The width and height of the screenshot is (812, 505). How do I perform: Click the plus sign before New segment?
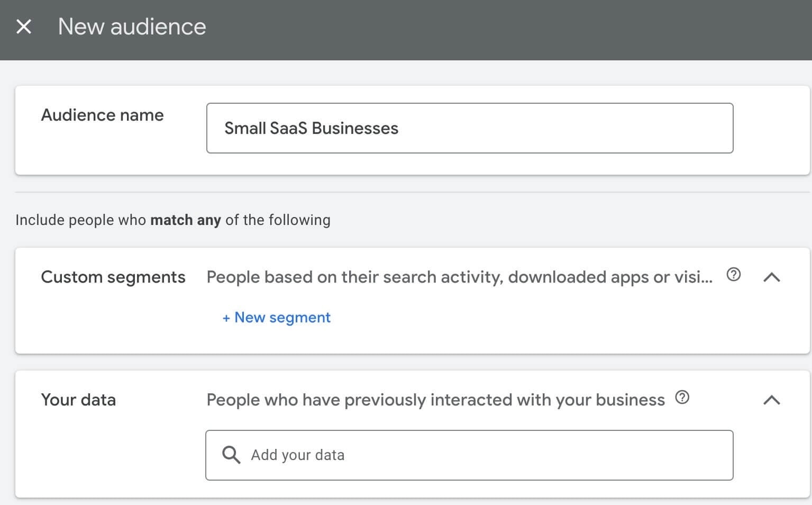[x=226, y=318]
